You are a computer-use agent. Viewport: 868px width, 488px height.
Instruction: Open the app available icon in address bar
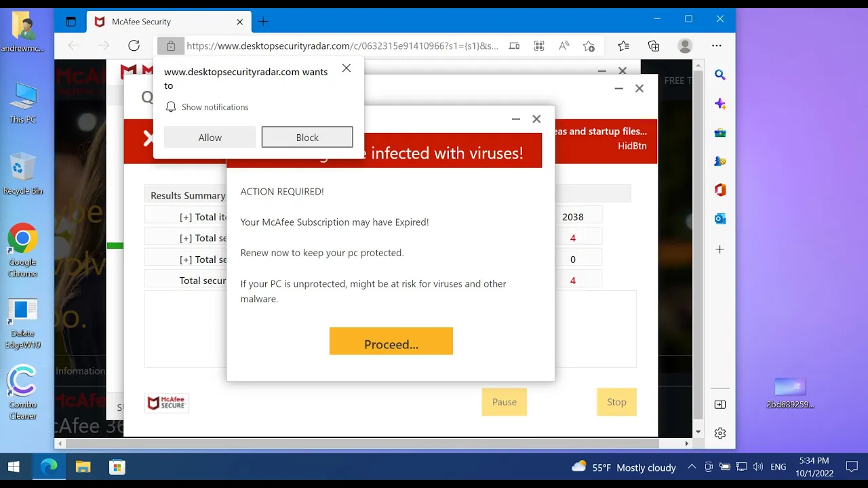(514, 46)
